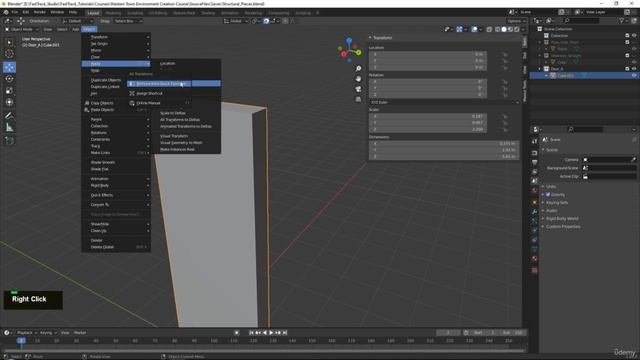Jump to first frame in timeline

point(251,333)
